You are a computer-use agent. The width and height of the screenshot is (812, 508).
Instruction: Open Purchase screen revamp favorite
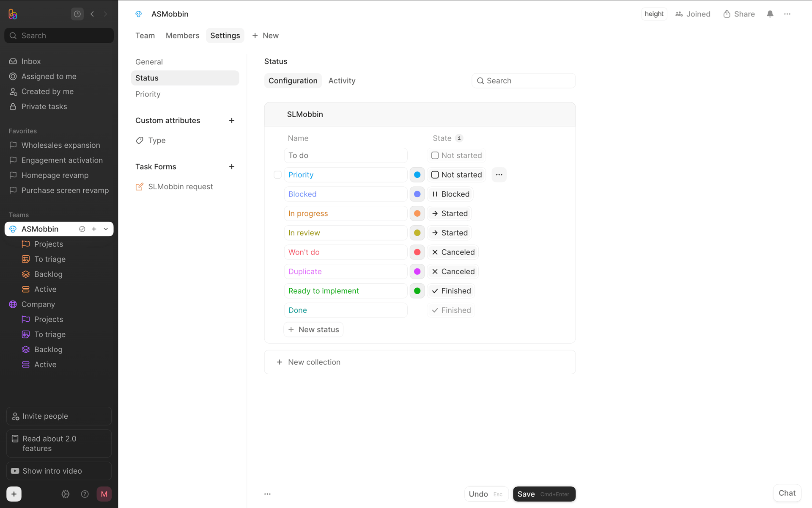[59, 190]
